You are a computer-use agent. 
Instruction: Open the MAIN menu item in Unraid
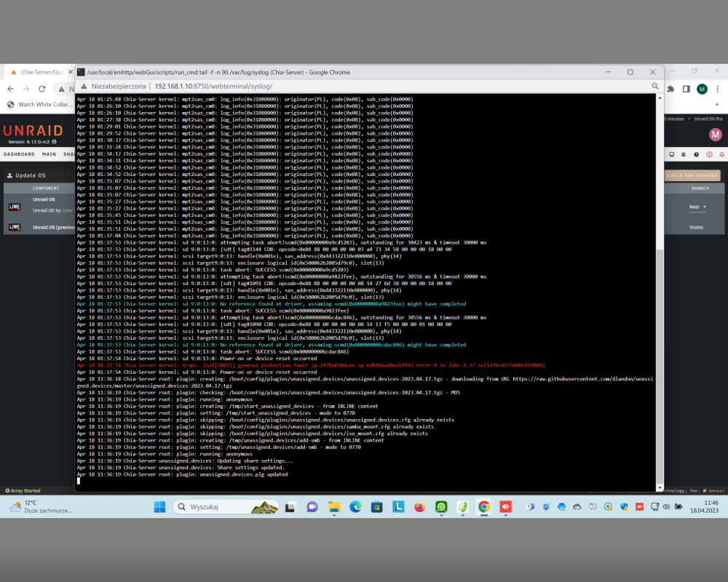click(49, 154)
